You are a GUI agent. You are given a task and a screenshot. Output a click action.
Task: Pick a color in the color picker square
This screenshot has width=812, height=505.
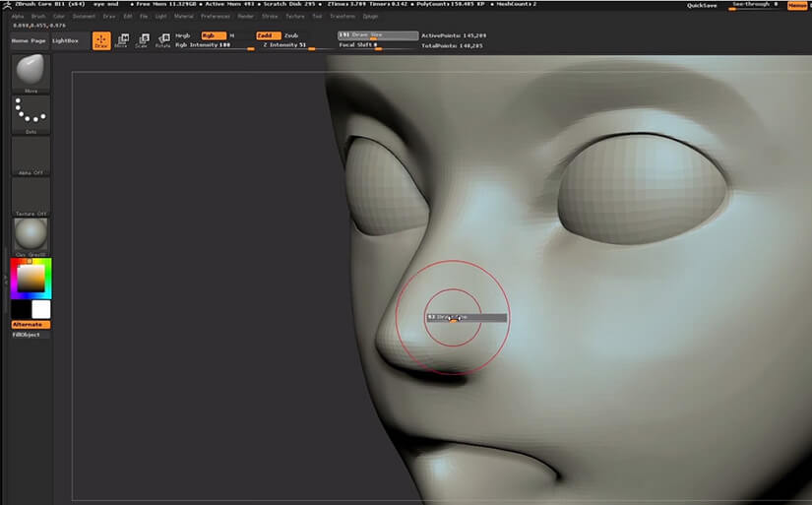31,279
